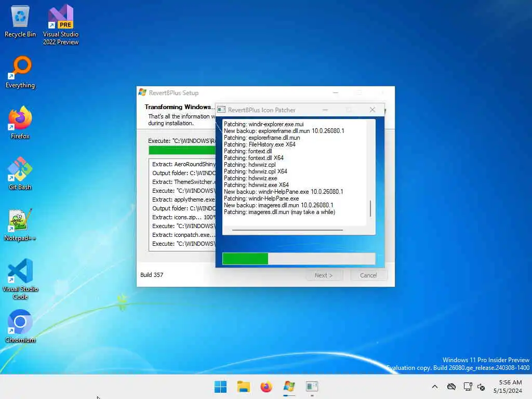Open the Recycle Bin desktop icon
532x399 pixels.
[x=20, y=21]
